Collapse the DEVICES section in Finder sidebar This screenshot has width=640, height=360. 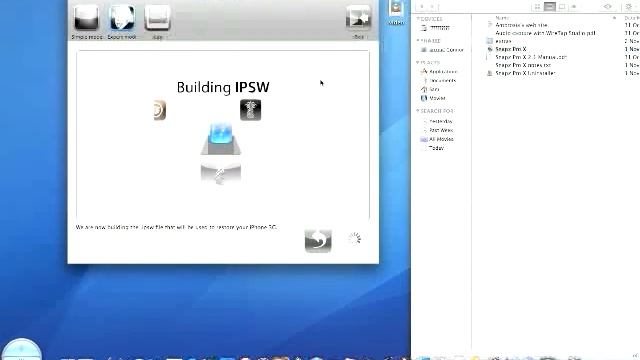coord(418,19)
